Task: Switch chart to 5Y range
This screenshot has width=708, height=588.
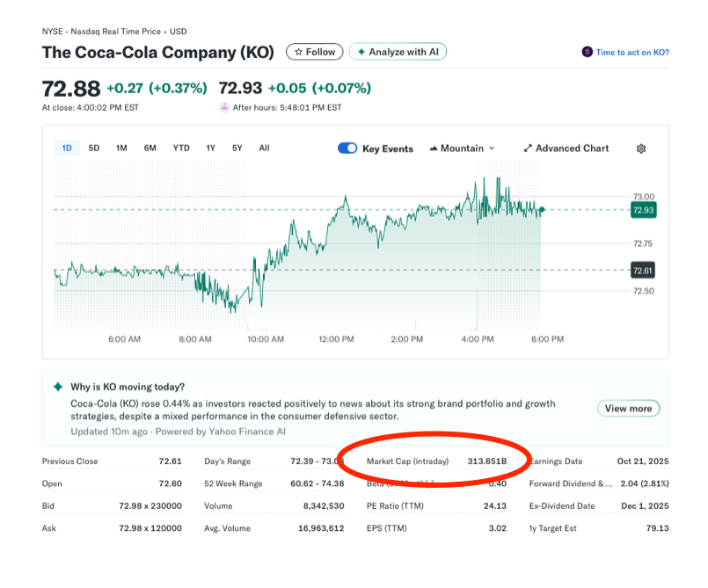Action: [x=237, y=149]
